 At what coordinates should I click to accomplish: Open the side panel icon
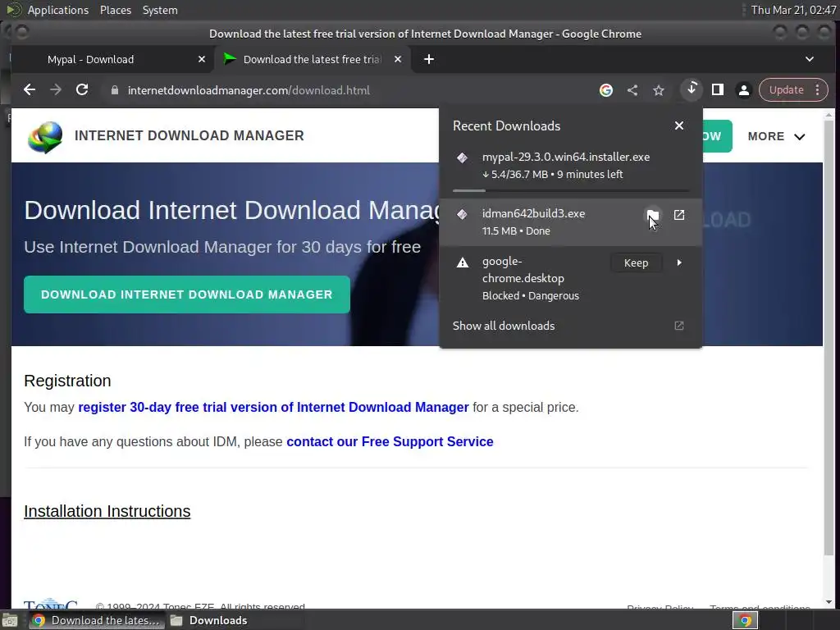(x=717, y=90)
